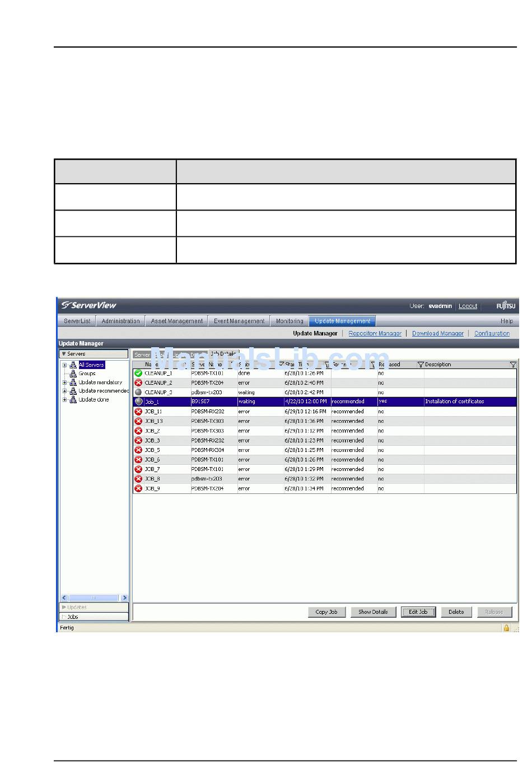
Task: Click the Logout link
Action: click(468, 306)
